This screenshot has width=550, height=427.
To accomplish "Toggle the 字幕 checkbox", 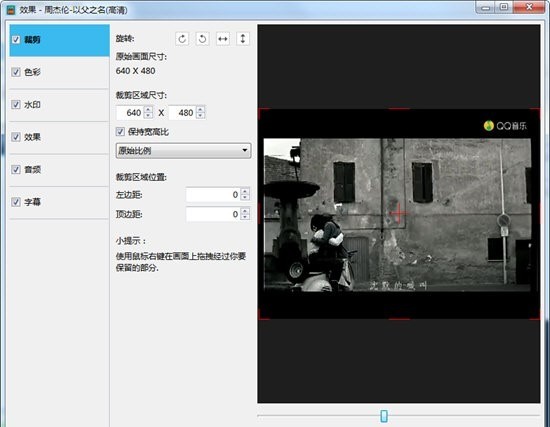I will point(16,202).
